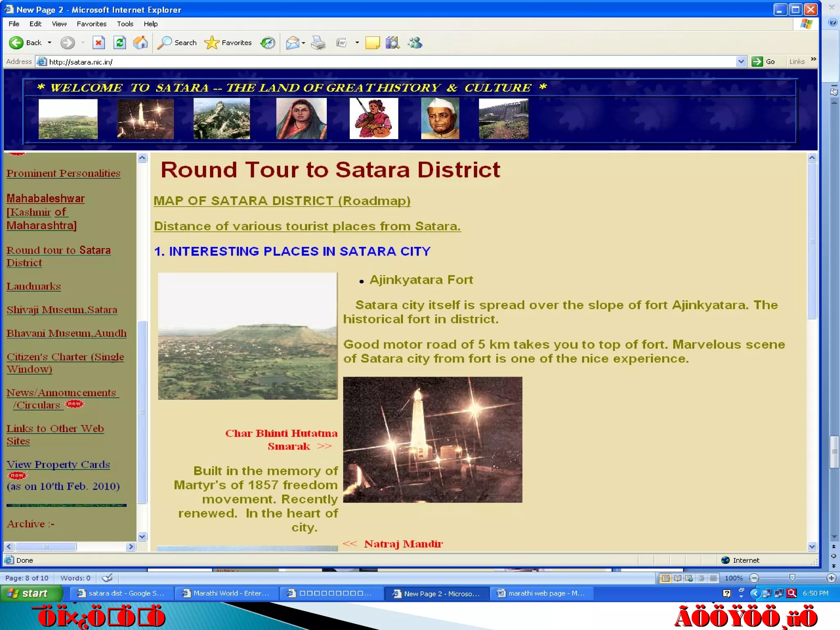Click inside the Address URL field
Screen dimensions: 840x630
click(x=369, y=62)
